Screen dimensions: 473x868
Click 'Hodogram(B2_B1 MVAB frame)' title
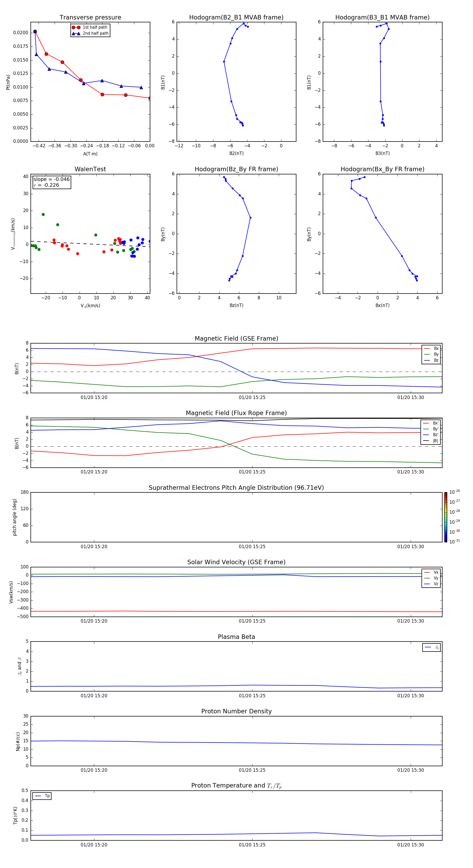click(x=236, y=18)
